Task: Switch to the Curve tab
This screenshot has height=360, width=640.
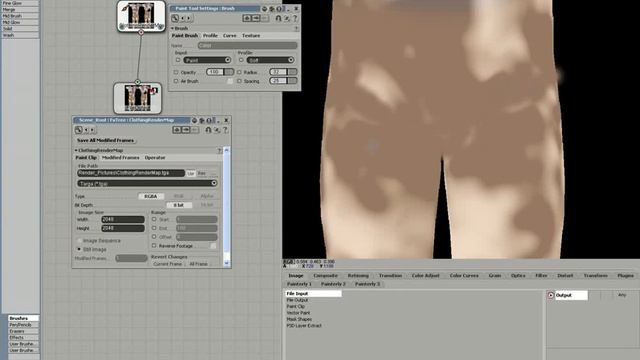Action: click(229, 36)
